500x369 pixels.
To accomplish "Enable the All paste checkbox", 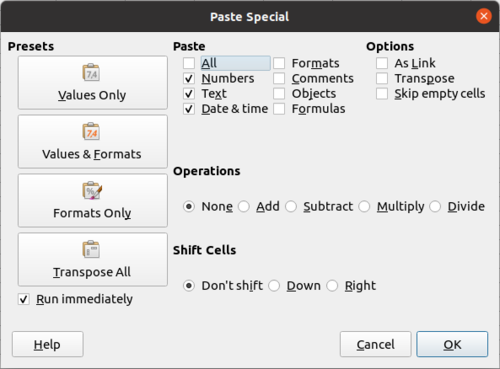I will [x=189, y=63].
